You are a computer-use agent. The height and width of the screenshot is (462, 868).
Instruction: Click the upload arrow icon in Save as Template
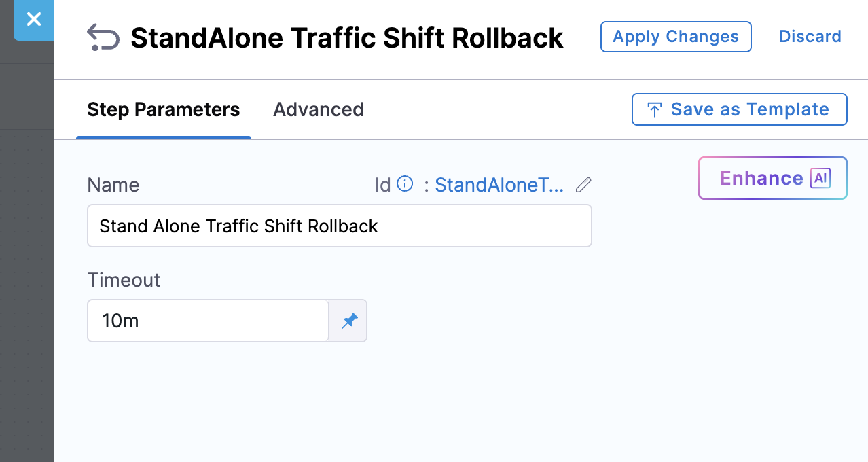click(x=655, y=110)
